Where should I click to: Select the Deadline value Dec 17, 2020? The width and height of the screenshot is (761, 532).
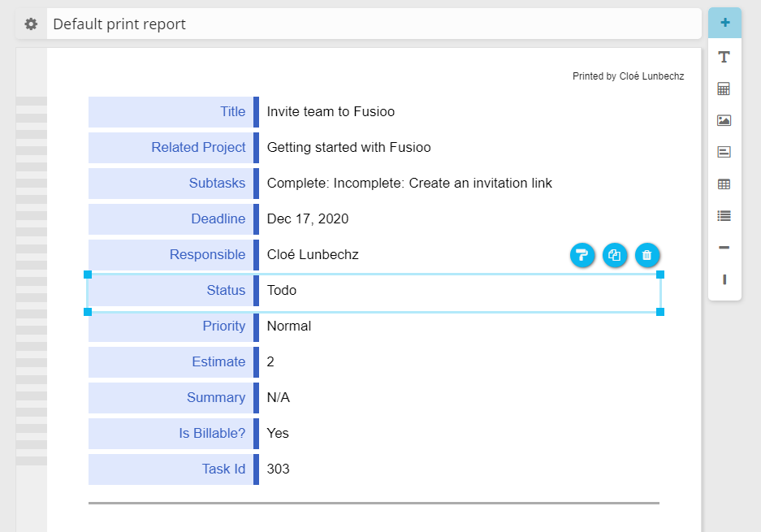308,219
